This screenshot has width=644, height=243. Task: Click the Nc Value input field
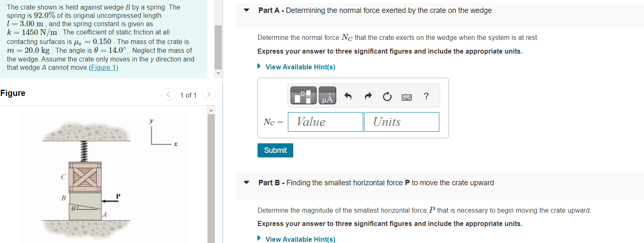tap(325, 122)
